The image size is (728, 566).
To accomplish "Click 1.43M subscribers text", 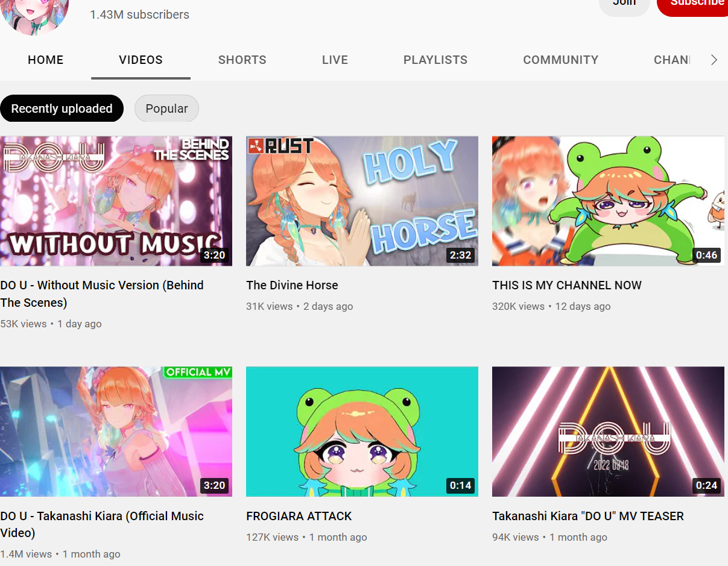I will [x=139, y=14].
